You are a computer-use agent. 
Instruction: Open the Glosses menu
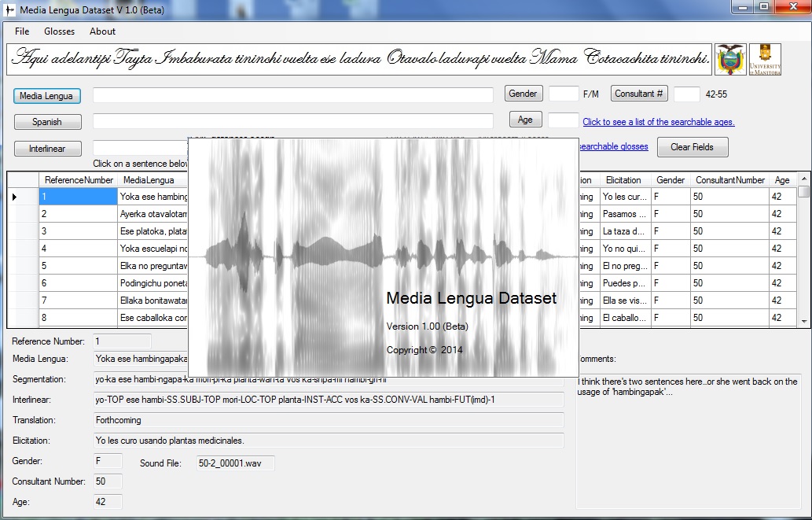pos(60,31)
